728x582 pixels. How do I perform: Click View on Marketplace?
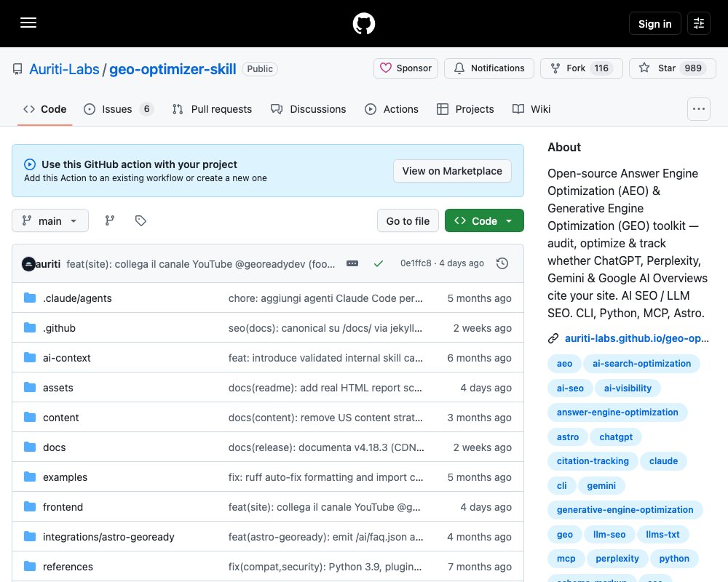pyautogui.click(x=452, y=171)
